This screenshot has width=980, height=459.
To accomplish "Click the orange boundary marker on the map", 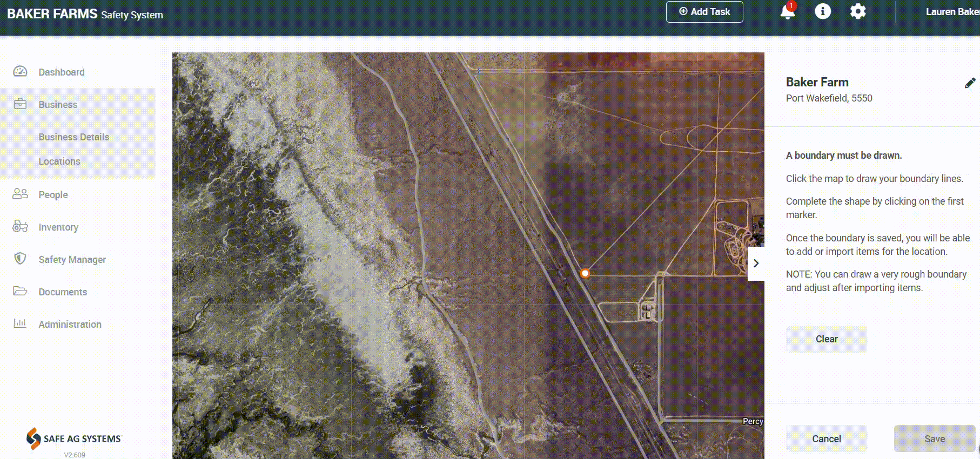I will coord(585,273).
